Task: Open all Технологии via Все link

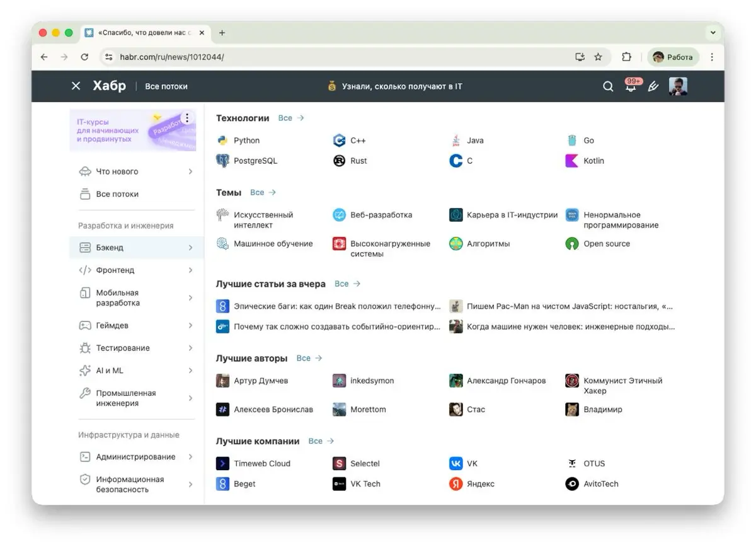Action: click(x=291, y=118)
